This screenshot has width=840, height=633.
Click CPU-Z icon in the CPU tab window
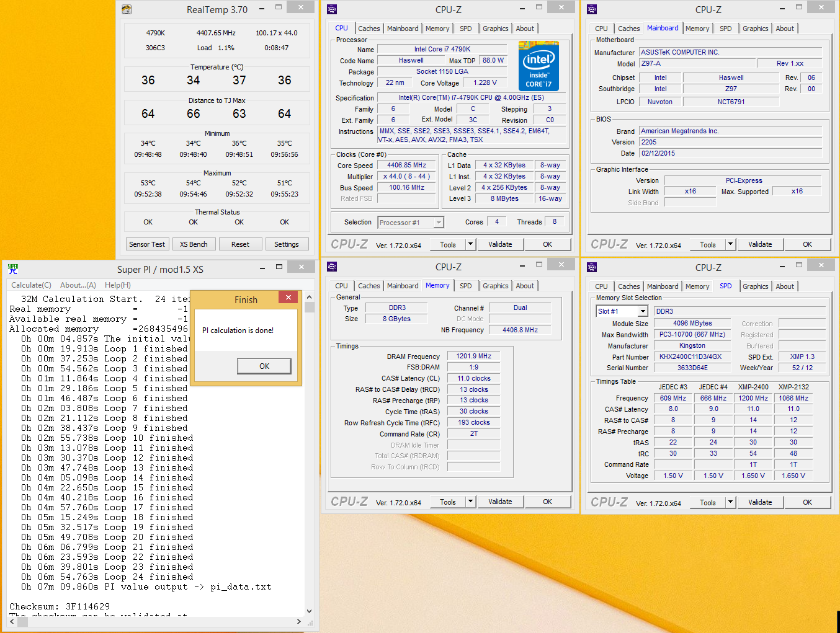(x=332, y=9)
